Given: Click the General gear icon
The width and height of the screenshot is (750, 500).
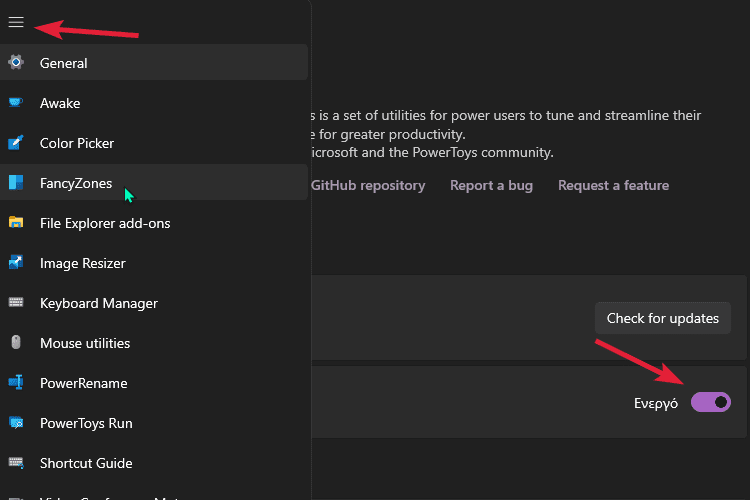Looking at the screenshot, I should [x=16, y=62].
